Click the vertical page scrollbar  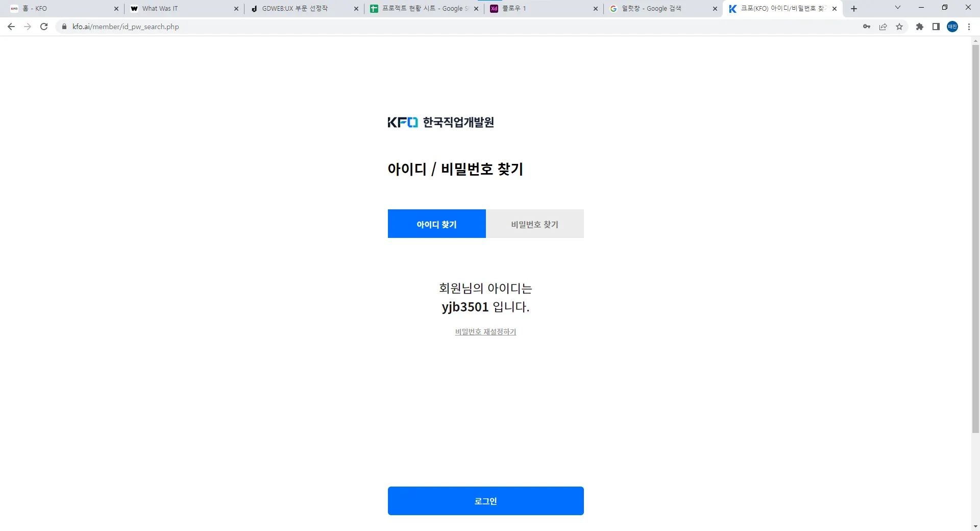[x=975, y=239]
